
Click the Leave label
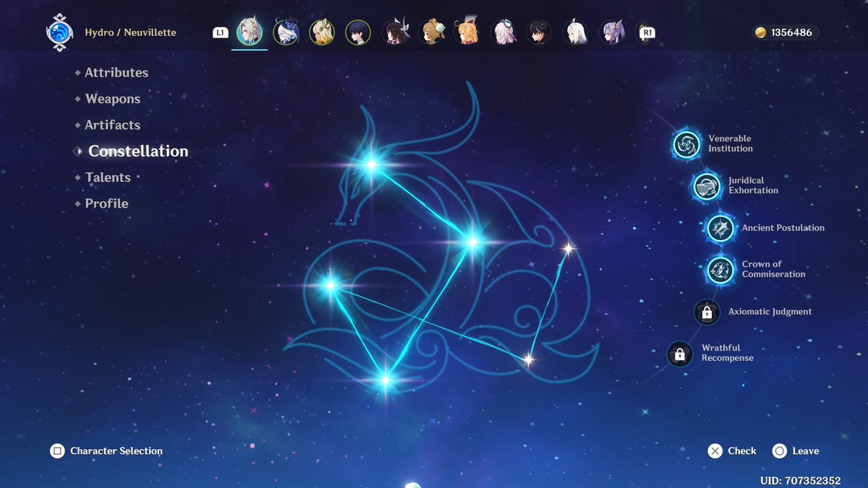click(806, 451)
